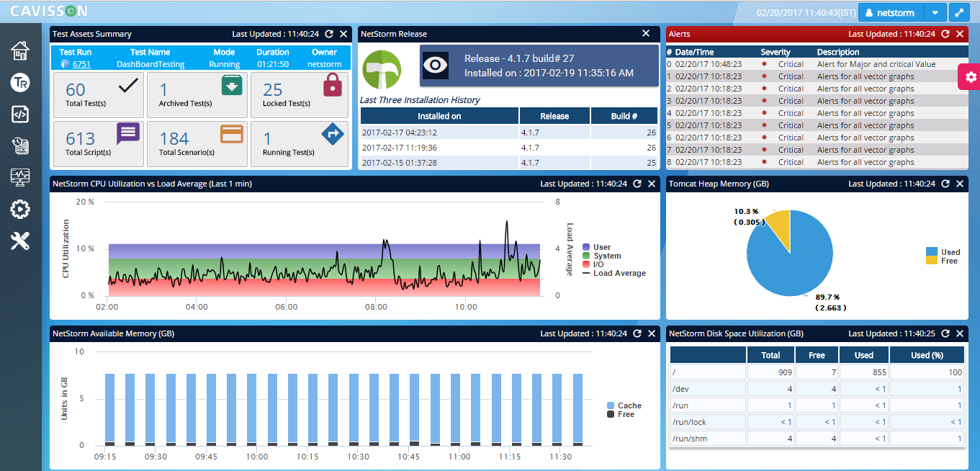Image resolution: width=980 pixels, height=471 pixels.
Task: Select install row 2017-02-17 04:23:12
Action: click(508, 132)
